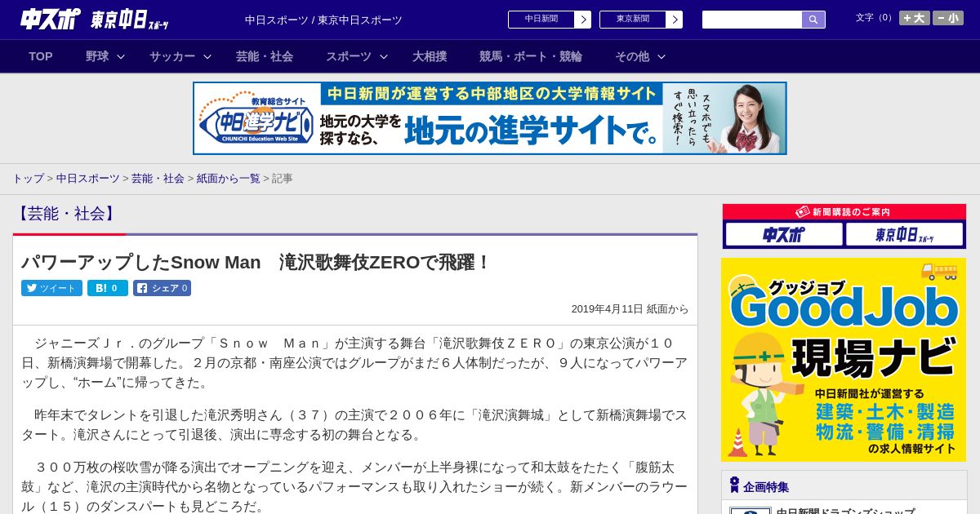Bookmark article with Hatena B! button
This screenshot has width=980, height=514.
(x=108, y=288)
